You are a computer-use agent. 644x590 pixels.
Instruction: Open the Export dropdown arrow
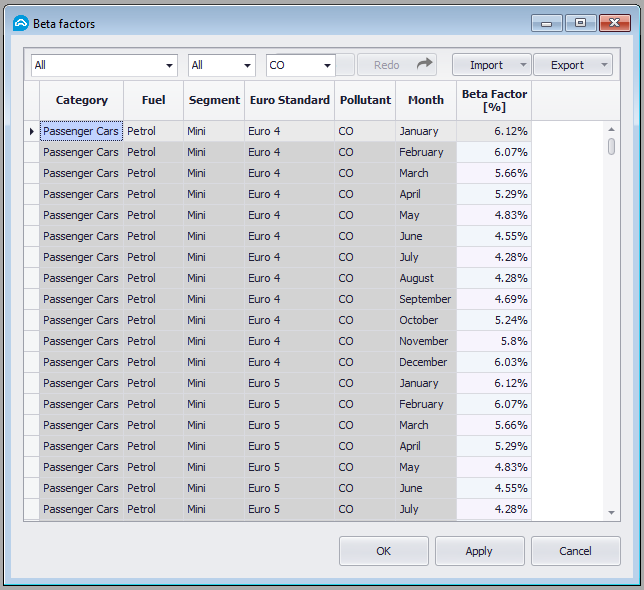point(604,66)
